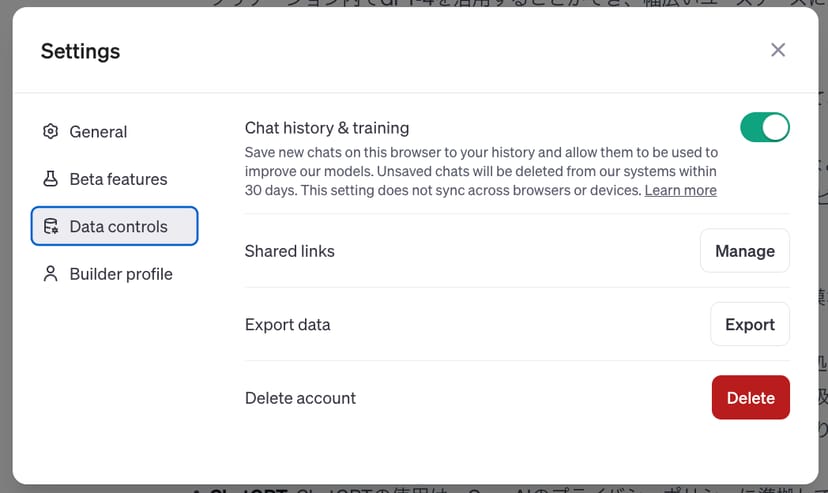Disable the Chat history & training toggle

click(x=764, y=128)
